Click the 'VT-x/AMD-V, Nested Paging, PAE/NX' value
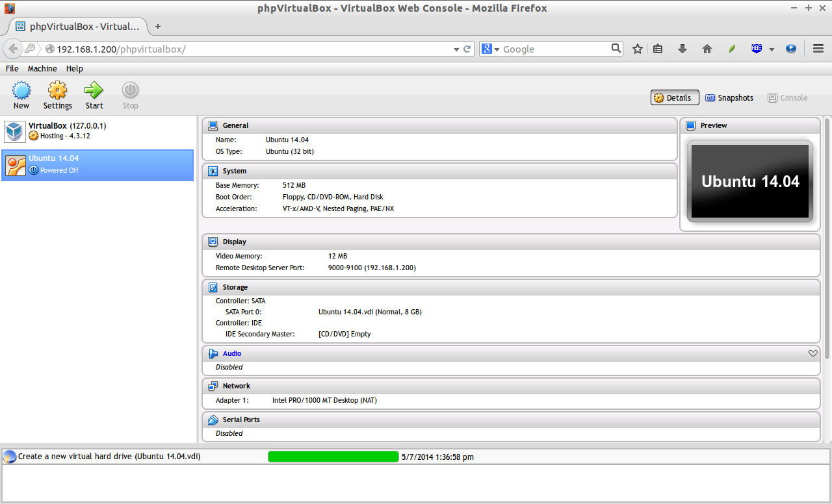 (x=338, y=208)
